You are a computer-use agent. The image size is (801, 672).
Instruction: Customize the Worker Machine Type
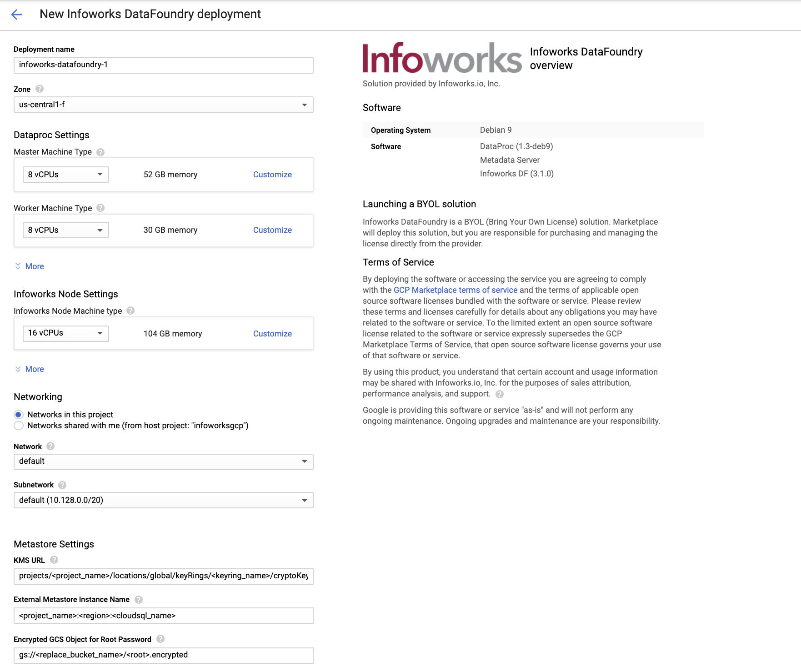coord(272,230)
